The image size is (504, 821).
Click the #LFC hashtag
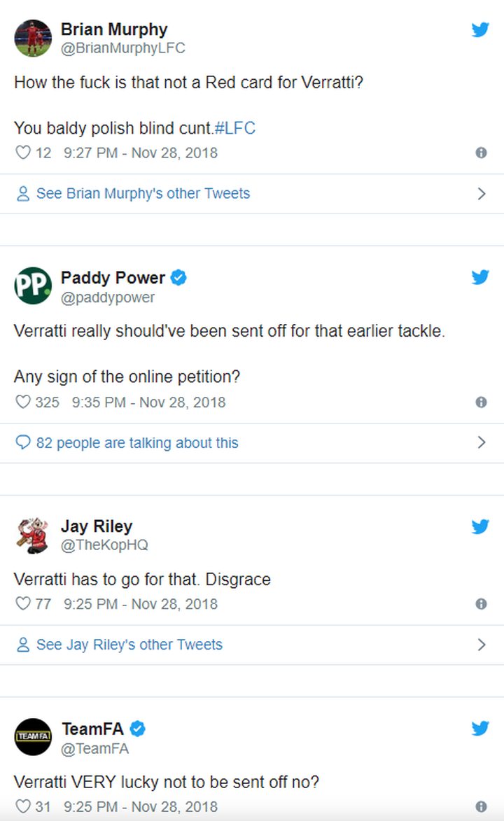tap(234, 128)
